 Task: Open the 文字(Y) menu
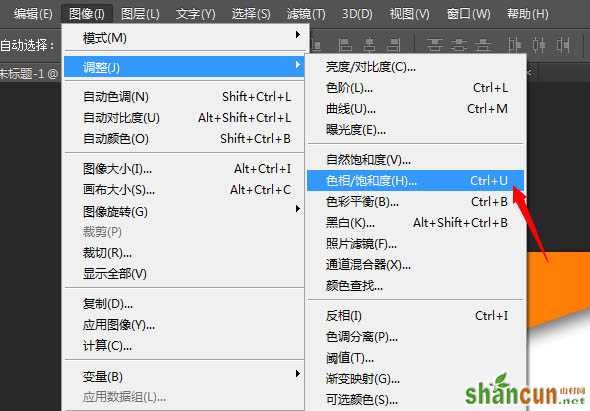[x=196, y=14]
